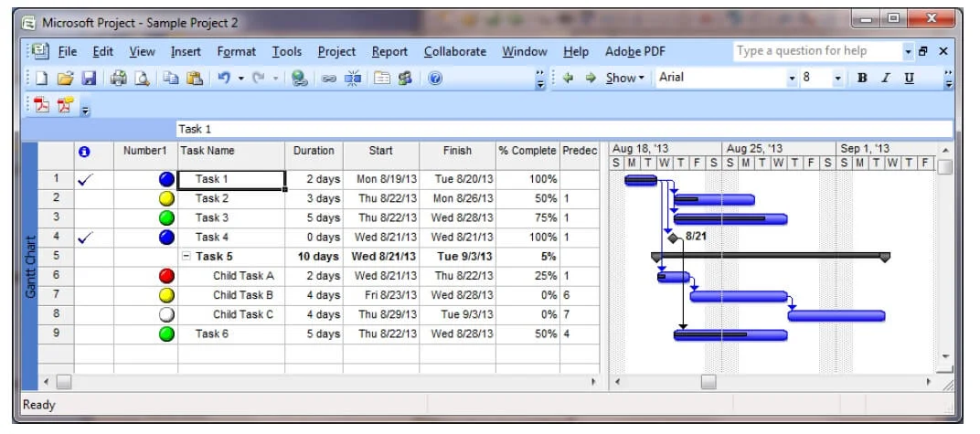Click the Convert to Adobe PDF icon

pos(42,104)
